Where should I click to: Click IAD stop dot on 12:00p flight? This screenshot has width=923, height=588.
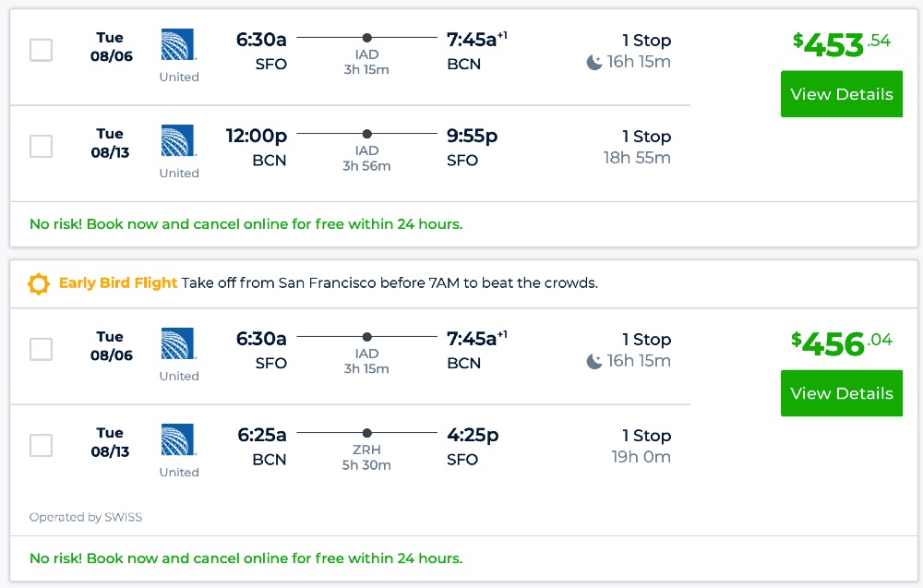coord(366,134)
